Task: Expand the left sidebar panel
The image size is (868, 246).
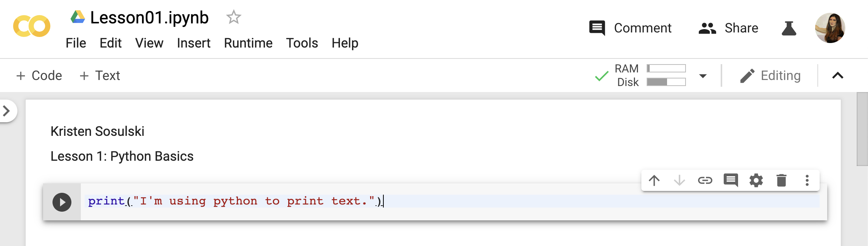Action: (6, 111)
